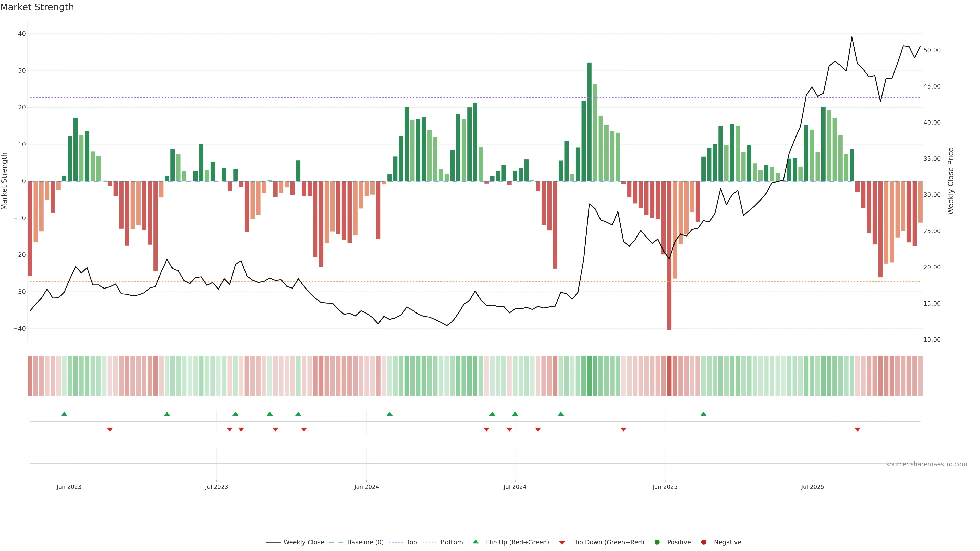
Task: Click the source: sharemaestro.com text
Action: coord(926,464)
